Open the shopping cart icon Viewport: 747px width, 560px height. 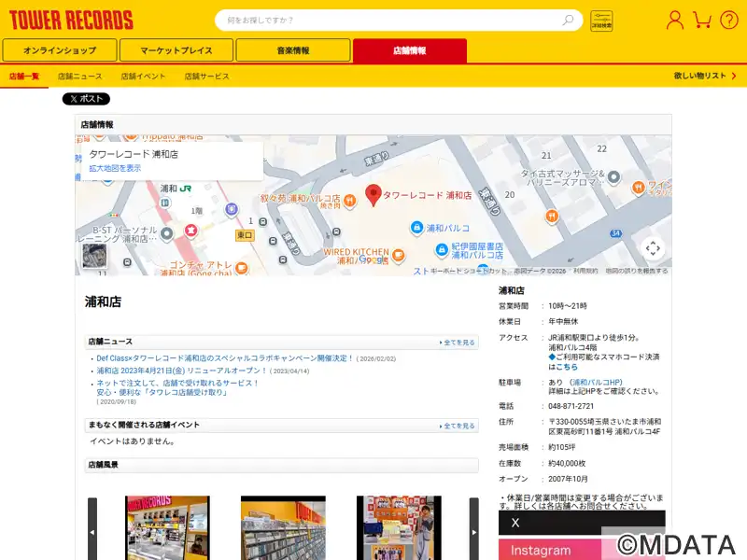coord(702,20)
